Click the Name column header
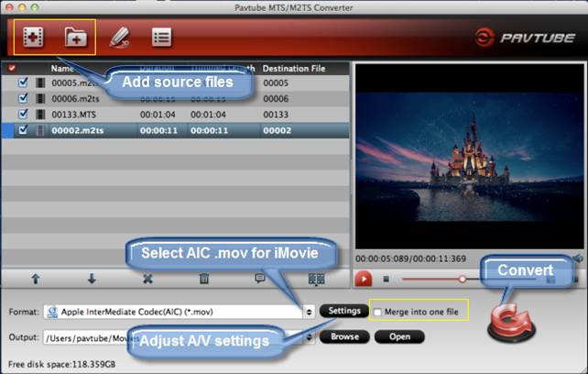The height and width of the screenshot is (374, 588). click(x=62, y=69)
